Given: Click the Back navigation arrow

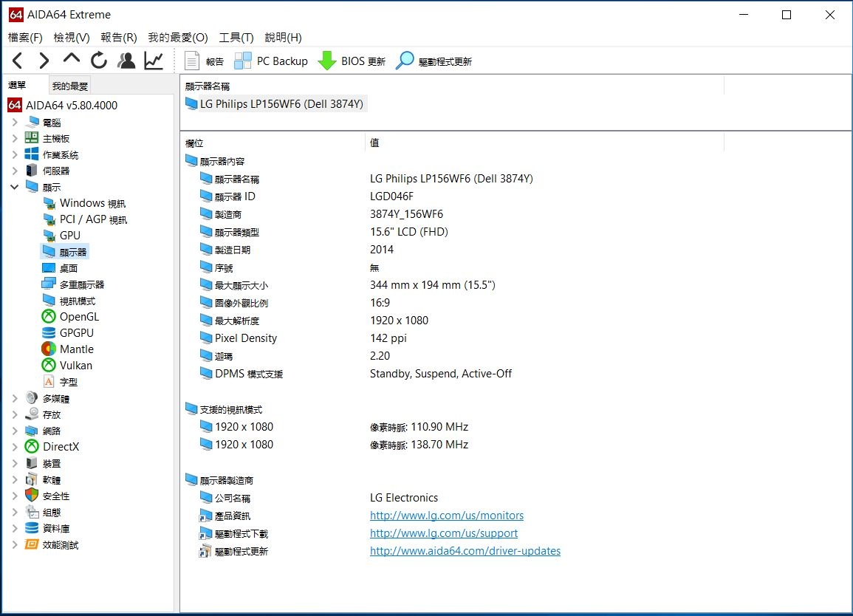Looking at the screenshot, I should [18, 61].
